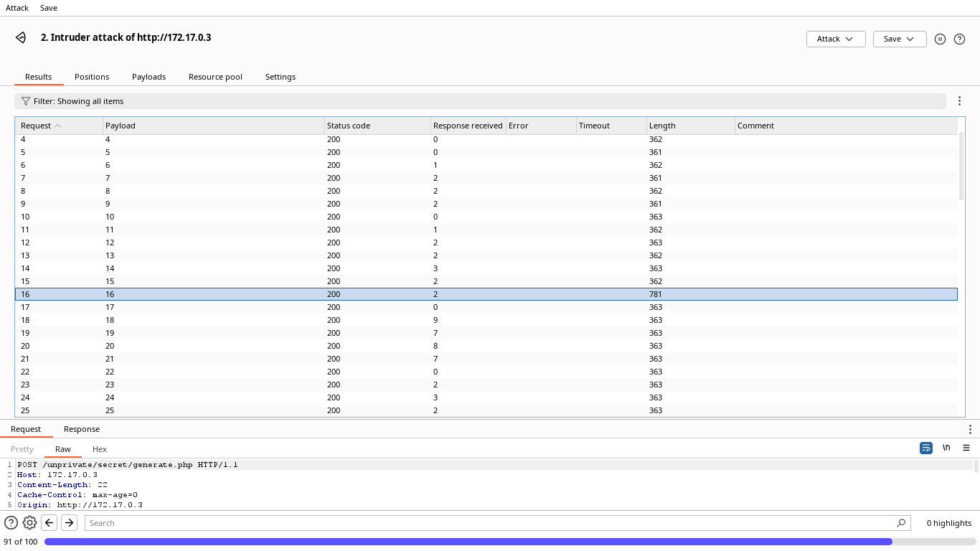This screenshot has width=980, height=551.
Task: Switch to the Results tab
Action: [39, 77]
